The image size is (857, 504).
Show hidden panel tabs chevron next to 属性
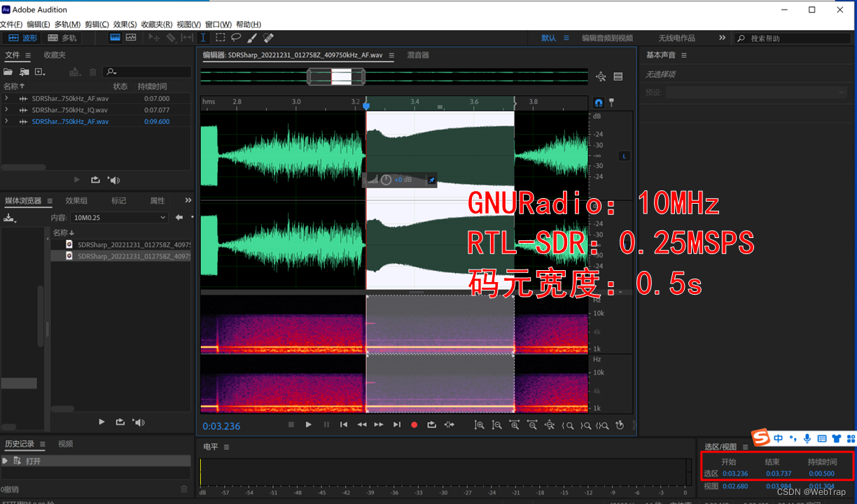pyautogui.click(x=188, y=201)
